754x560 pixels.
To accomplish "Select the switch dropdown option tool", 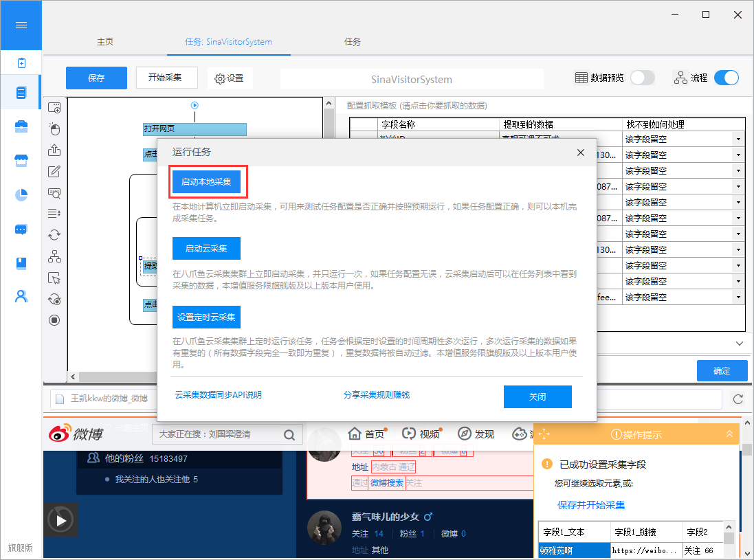I will (x=54, y=214).
